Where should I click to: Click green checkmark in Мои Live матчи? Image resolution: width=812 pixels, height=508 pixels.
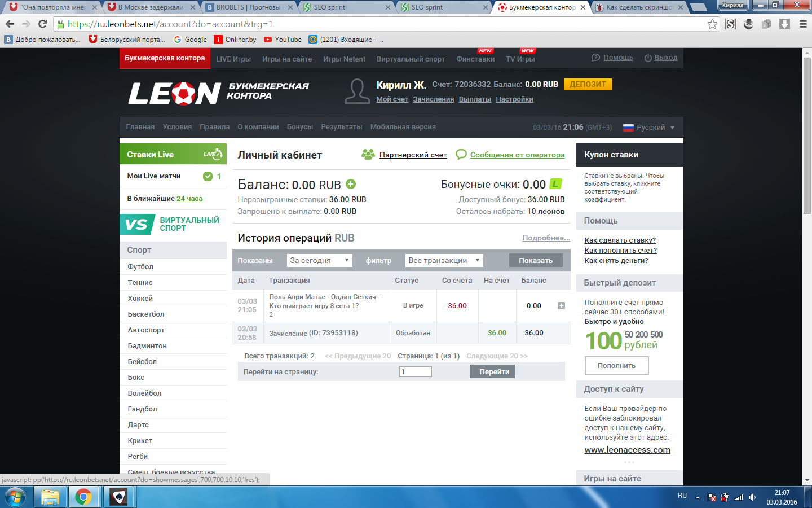208,176
